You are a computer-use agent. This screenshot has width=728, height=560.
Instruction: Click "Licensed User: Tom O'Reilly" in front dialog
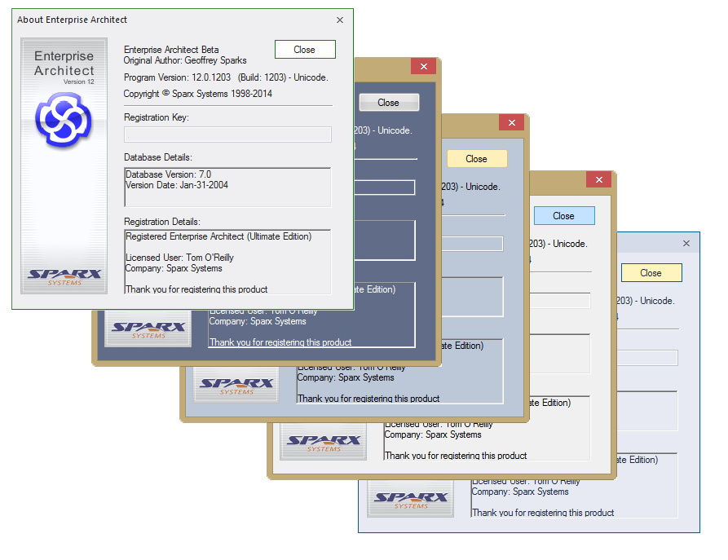tap(179, 258)
